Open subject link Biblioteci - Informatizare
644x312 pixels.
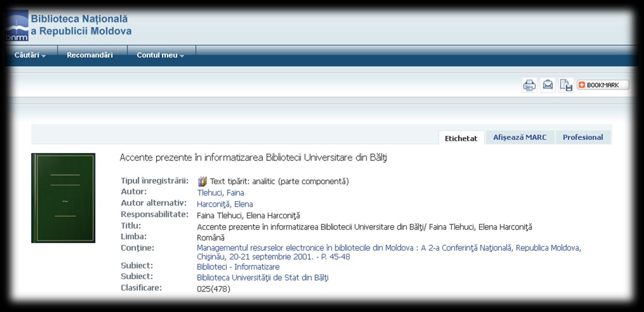point(238,267)
